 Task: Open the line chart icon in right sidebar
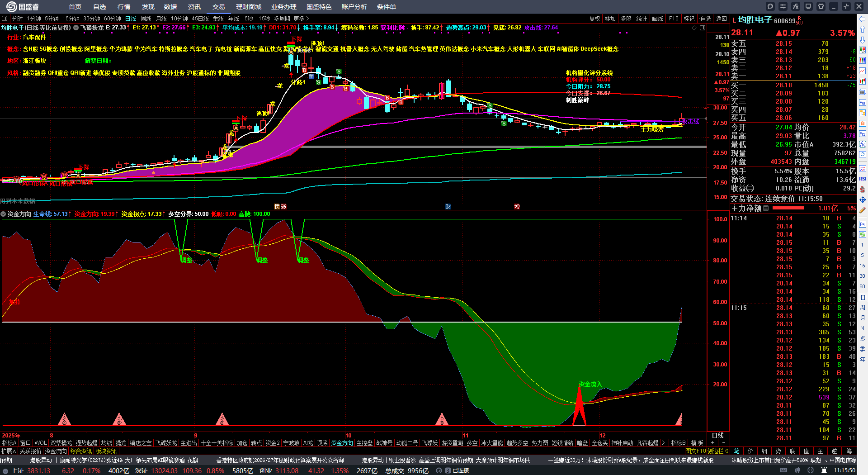click(863, 71)
